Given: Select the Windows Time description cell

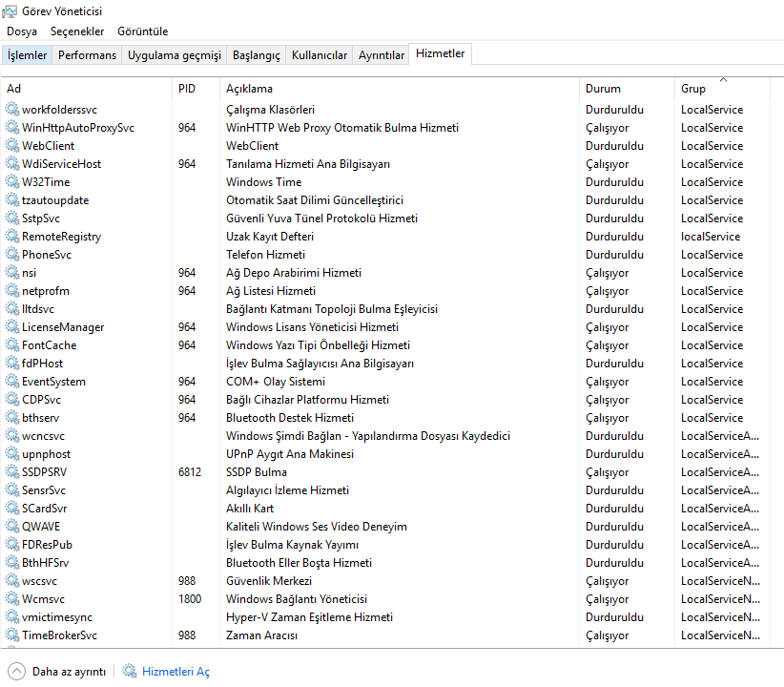Looking at the screenshot, I should (263, 182).
